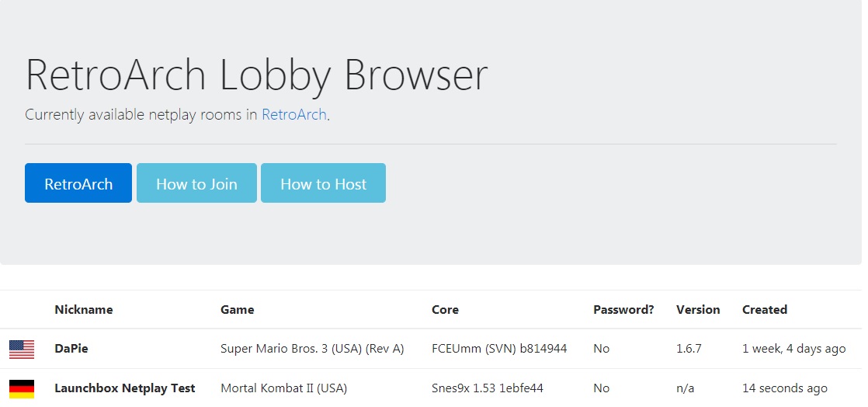Open the blue RetroArch button
This screenshot has height=407, width=868.
78,183
